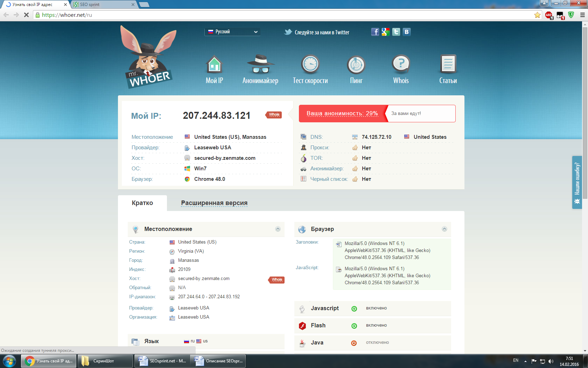
Task: Open the Whois question mark icon
Action: point(401,64)
